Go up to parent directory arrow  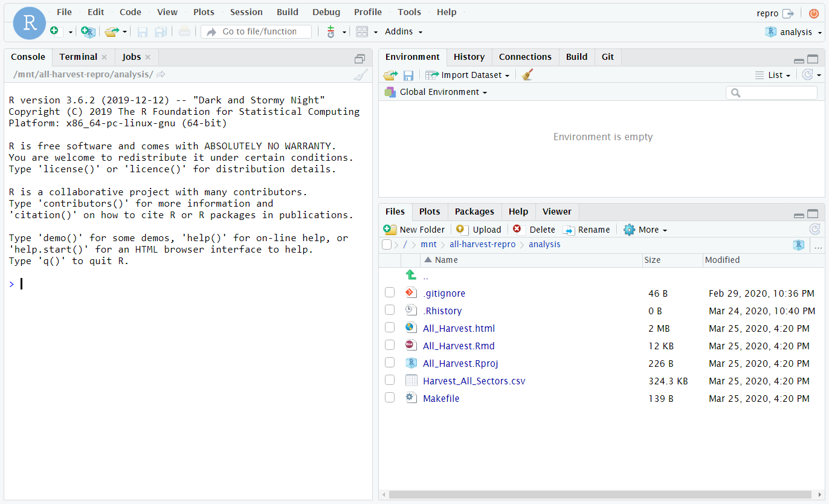[x=411, y=275]
